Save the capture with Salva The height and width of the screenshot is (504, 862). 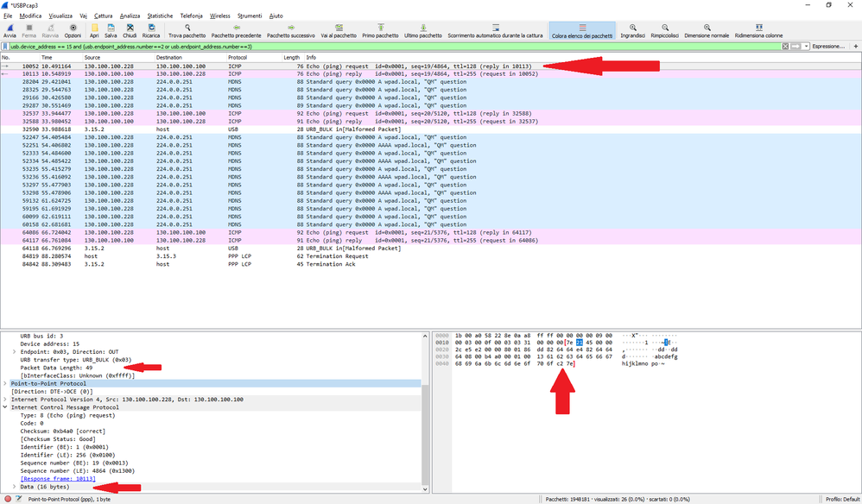click(111, 31)
